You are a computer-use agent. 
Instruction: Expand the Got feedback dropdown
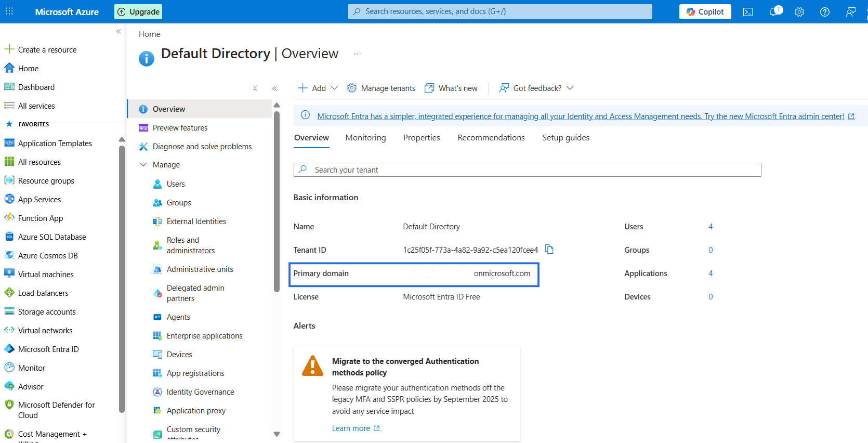(x=570, y=88)
